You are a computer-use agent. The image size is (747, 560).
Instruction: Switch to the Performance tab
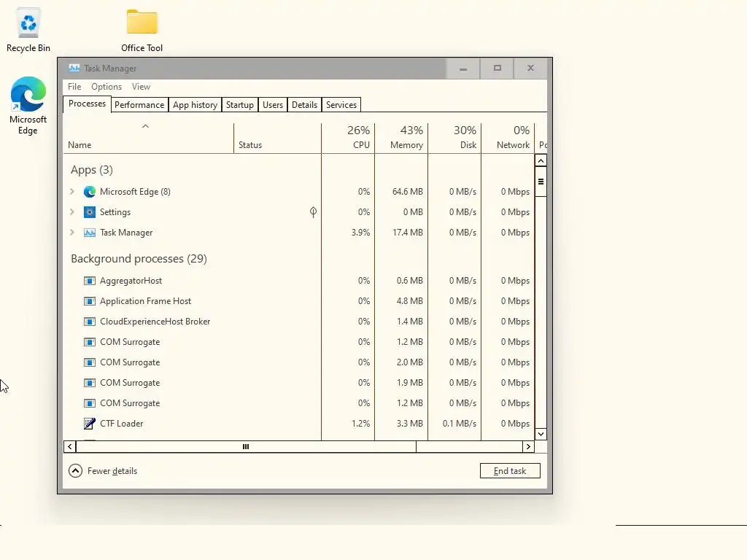tap(139, 105)
